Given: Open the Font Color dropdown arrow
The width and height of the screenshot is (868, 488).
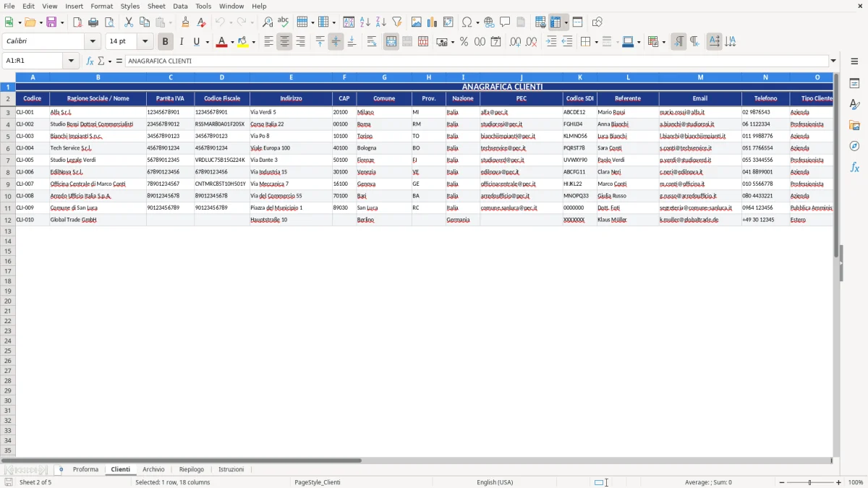Looking at the screenshot, I should pos(232,42).
